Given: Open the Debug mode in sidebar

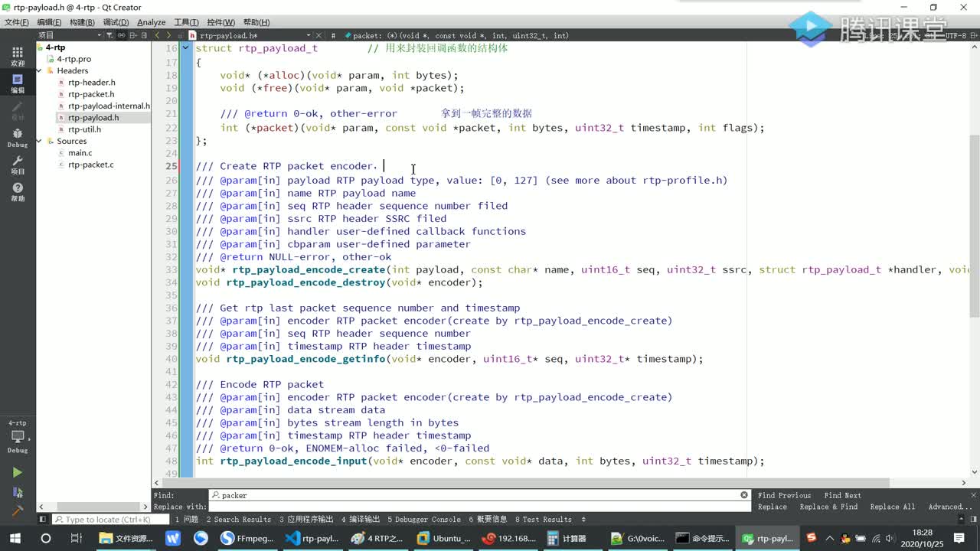Looking at the screenshot, I should [17, 138].
